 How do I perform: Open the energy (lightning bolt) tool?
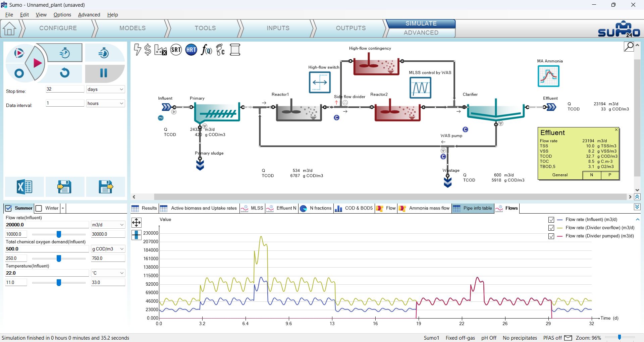[x=137, y=50]
